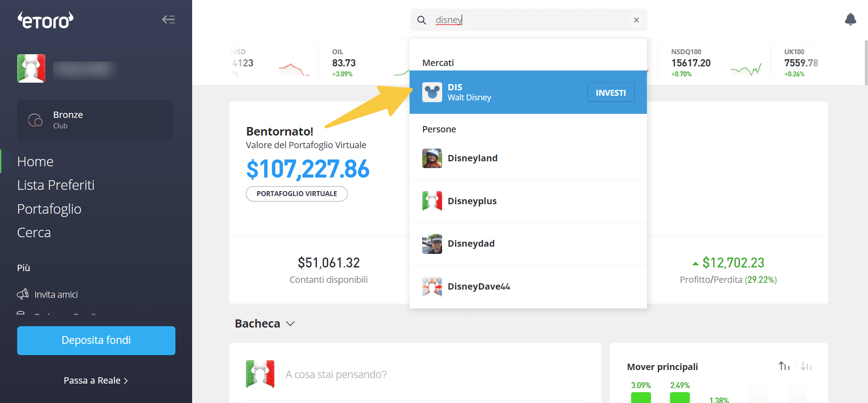Click the NSDQ100 mini chart

[x=746, y=69]
